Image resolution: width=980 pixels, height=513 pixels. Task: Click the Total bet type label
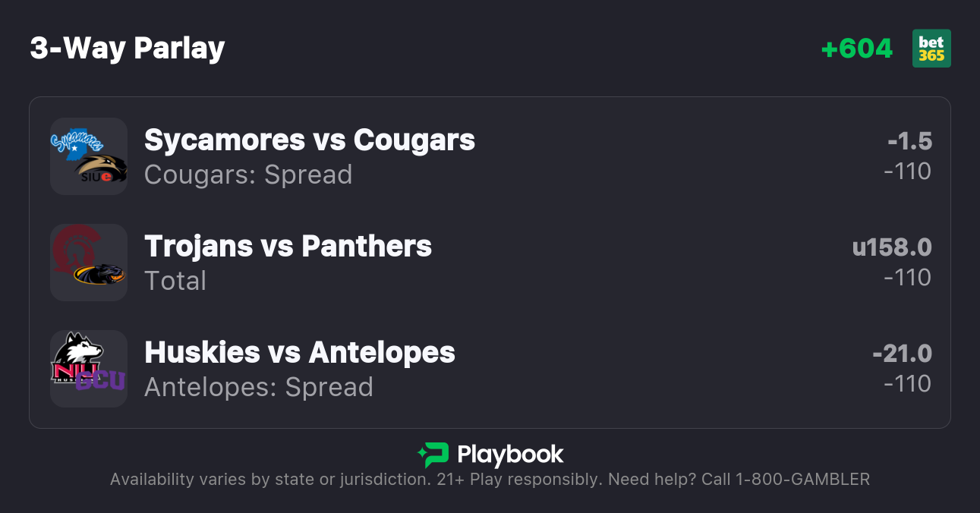coord(175,281)
